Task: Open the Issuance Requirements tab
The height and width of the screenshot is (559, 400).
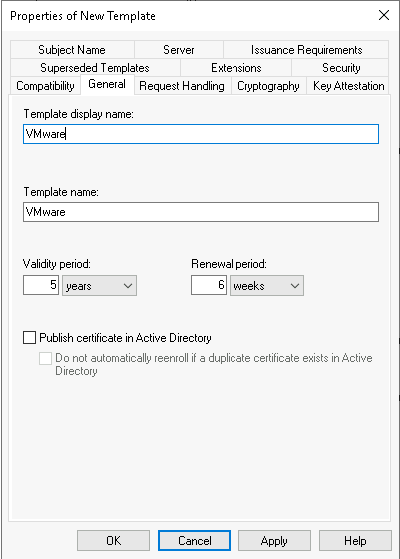Action: 306,50
